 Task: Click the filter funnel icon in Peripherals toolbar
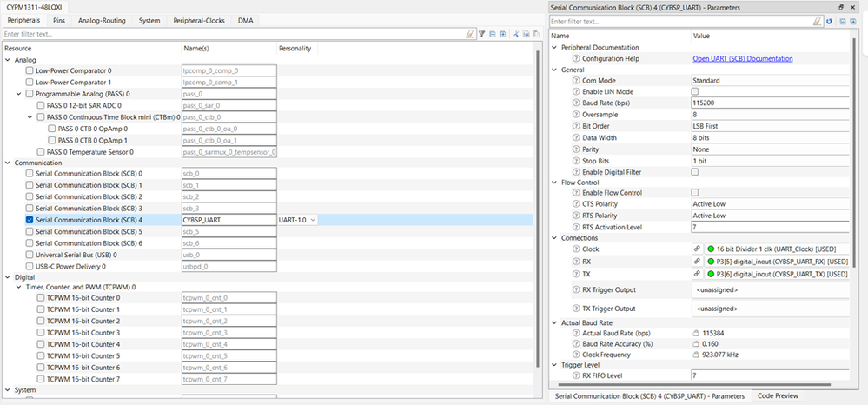coord(482,34)
